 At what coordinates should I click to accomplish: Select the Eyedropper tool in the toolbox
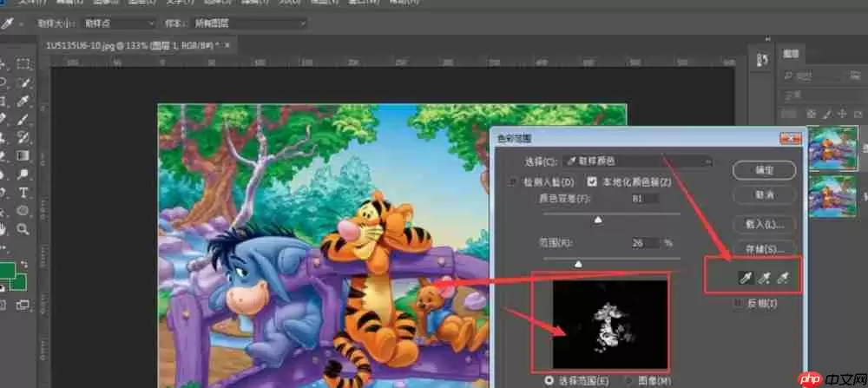pyautogui.click(x=23, y=102)
